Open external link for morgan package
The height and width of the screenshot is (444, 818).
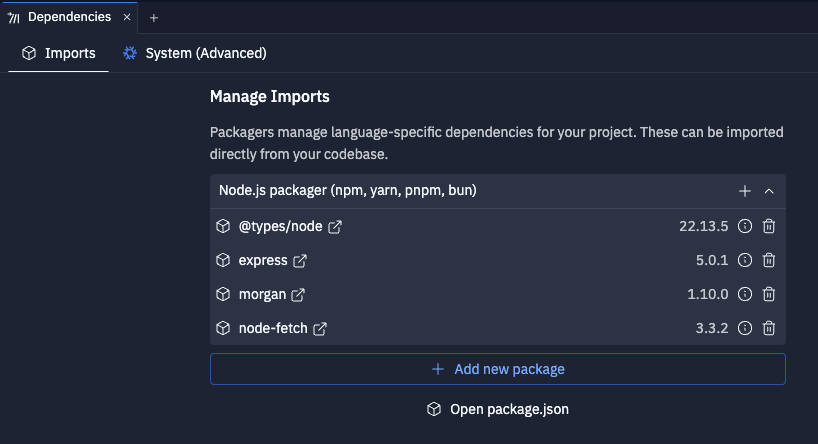click(298, 295)
